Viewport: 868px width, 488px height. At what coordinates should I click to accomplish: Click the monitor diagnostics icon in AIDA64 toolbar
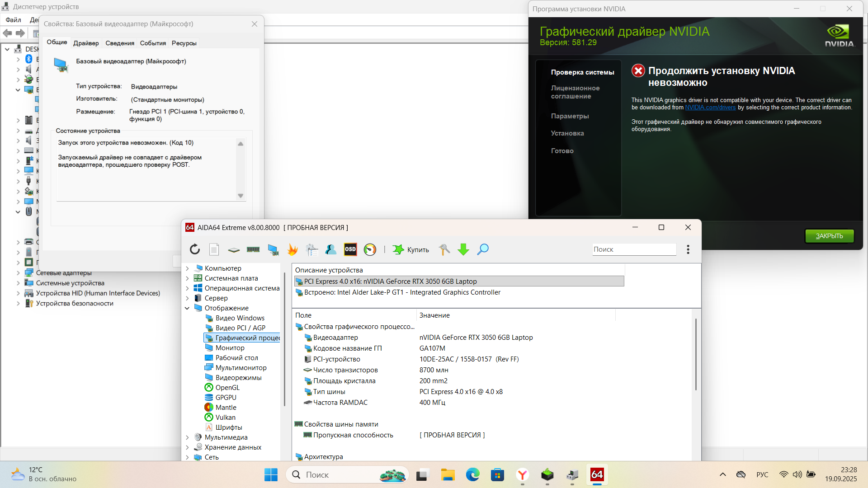(x=273, y=249)
